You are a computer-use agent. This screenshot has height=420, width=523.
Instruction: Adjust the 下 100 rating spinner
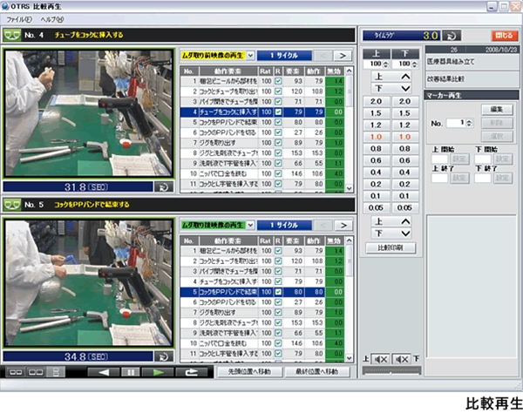pos(414,64)
